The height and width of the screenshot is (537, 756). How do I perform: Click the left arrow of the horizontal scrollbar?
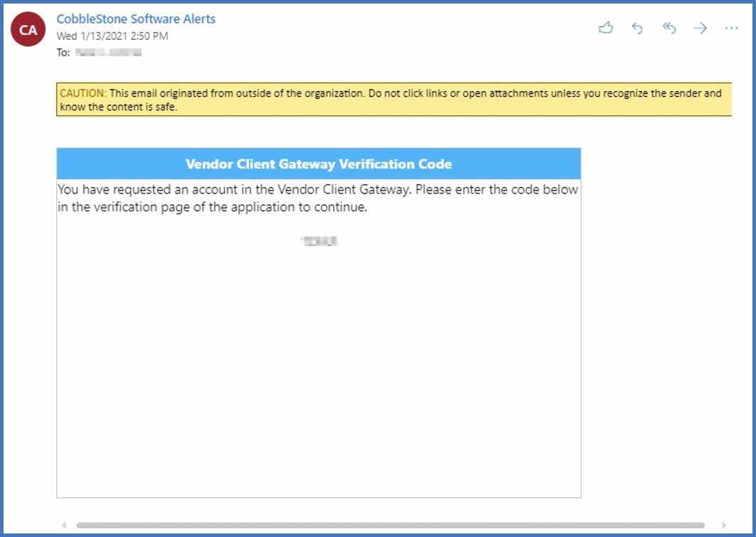pyautogui.click(x=64, y=525)
